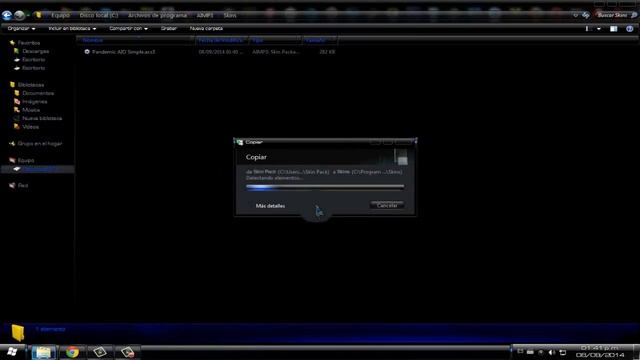The width and height of the screenshot is (640, 360).
Task: Expand Más detalles in Copiar dialog
Action: pos(270,206)
